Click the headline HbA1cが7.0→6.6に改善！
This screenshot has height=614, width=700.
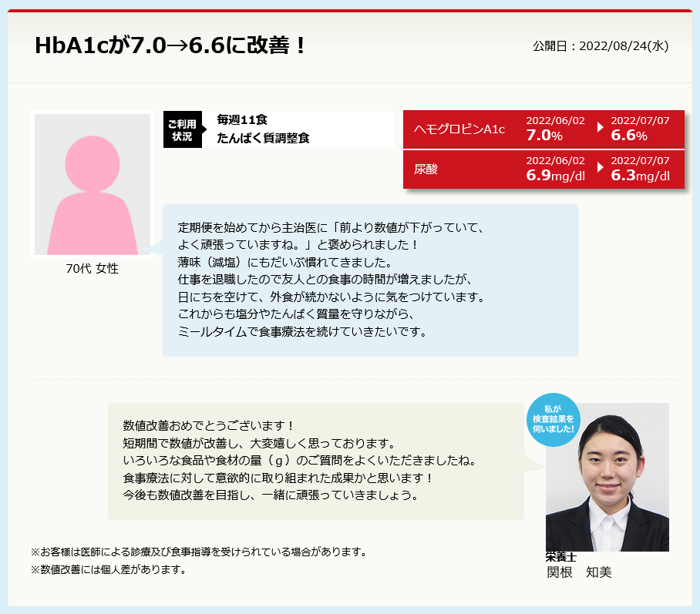[171, 45]
